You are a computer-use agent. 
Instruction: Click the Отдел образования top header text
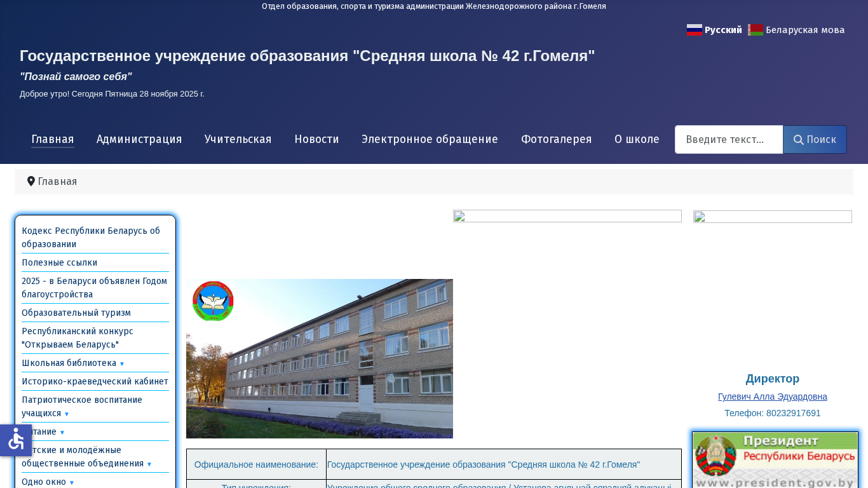[x=434, y=6]
